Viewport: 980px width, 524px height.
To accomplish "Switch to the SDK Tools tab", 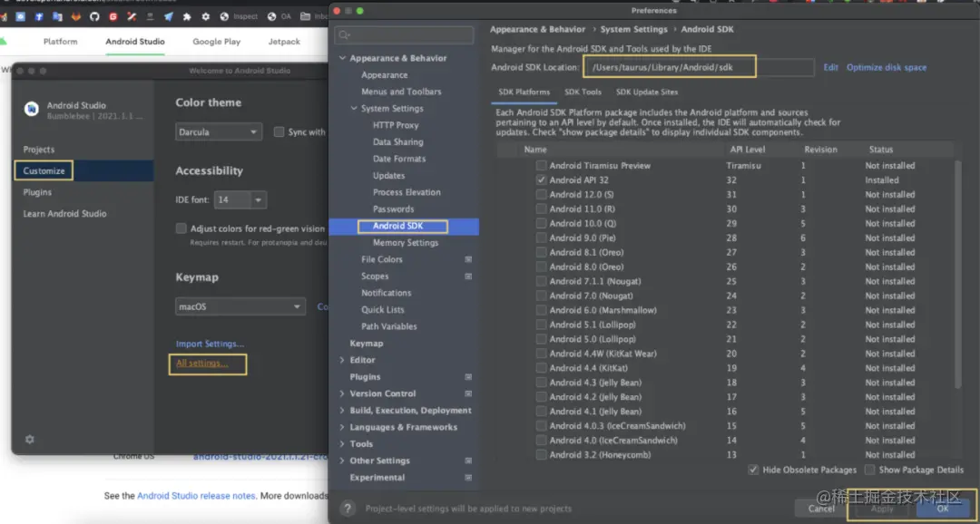I will (x=583, y=92).
